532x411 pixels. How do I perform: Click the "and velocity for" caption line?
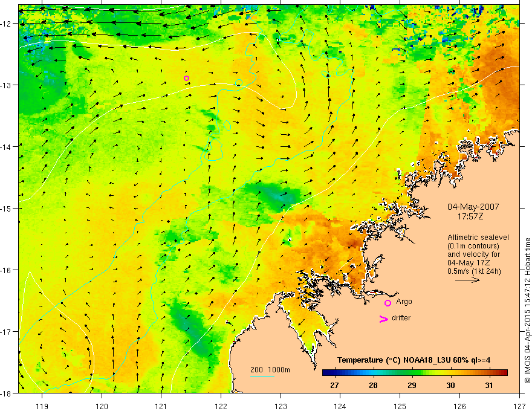click(473, 254)
